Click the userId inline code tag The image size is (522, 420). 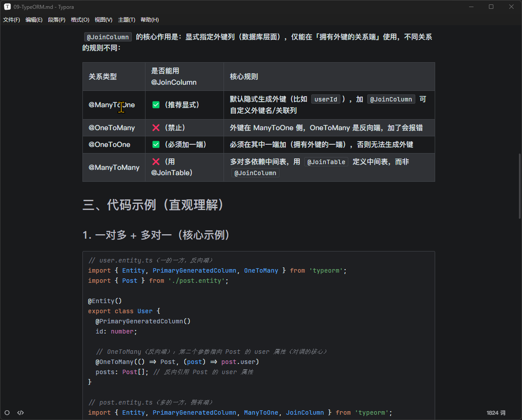[326, 100]
